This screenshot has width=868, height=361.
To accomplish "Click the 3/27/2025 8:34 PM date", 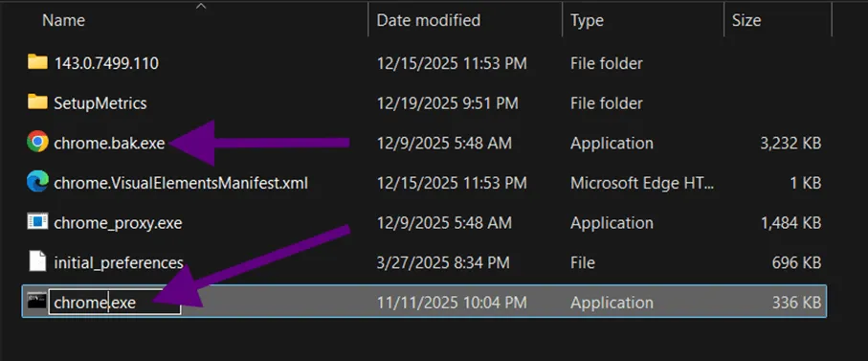I will pyautogui.click(x=443, y=262).
